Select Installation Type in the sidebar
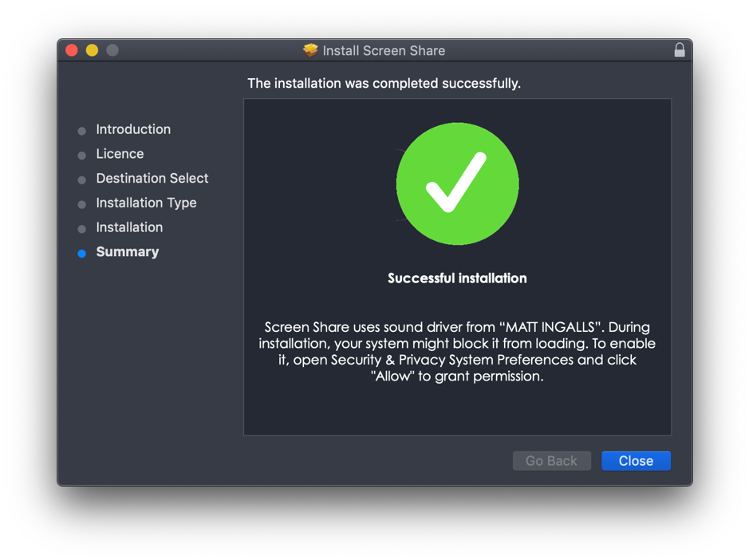This screenshot has height=560, width=749. point(146,203)
